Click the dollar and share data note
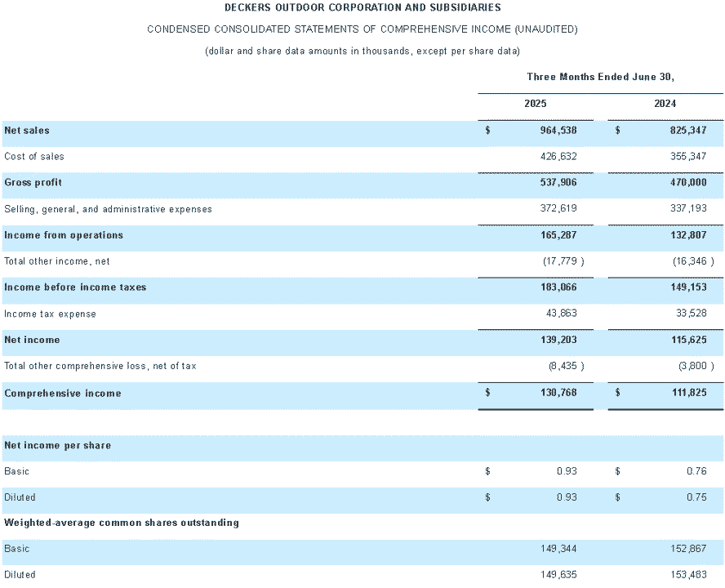This screenshot has width=725, height=588. point(362,51)
